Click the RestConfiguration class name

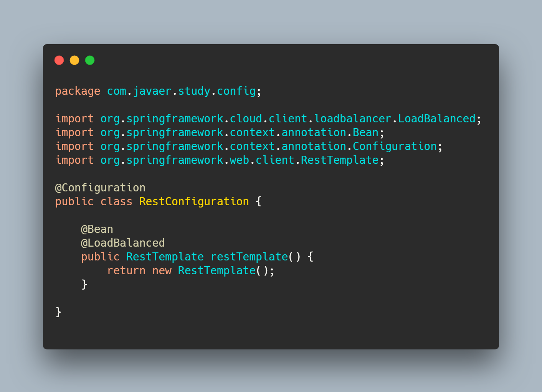194,202
